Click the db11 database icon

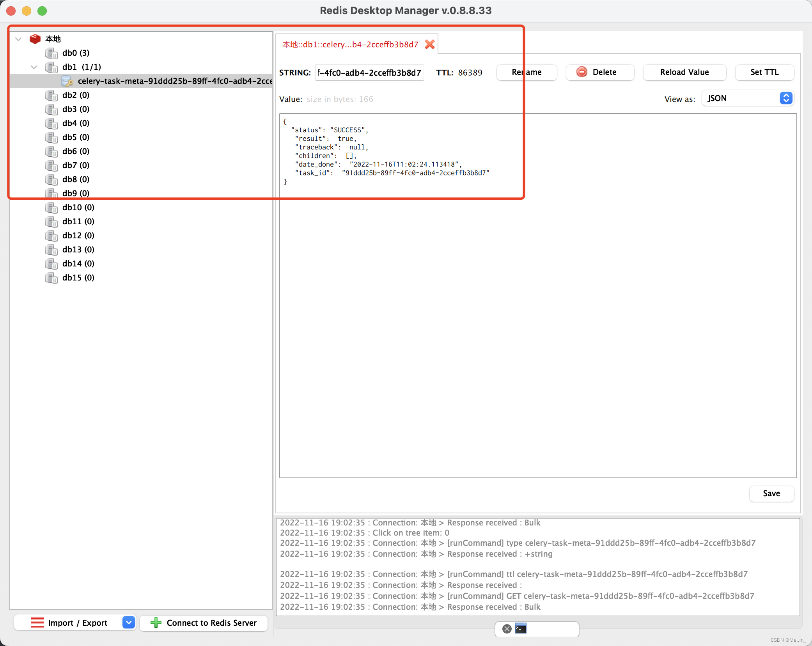[51, 222]
